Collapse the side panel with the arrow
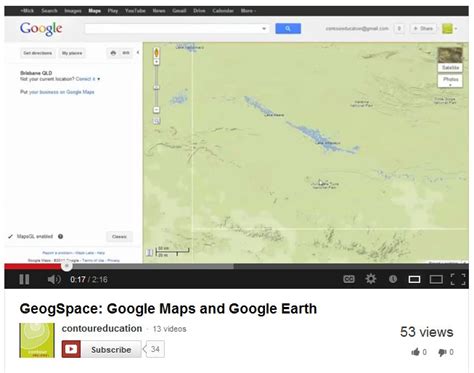The image size is (474, 373). pos(138,53)
